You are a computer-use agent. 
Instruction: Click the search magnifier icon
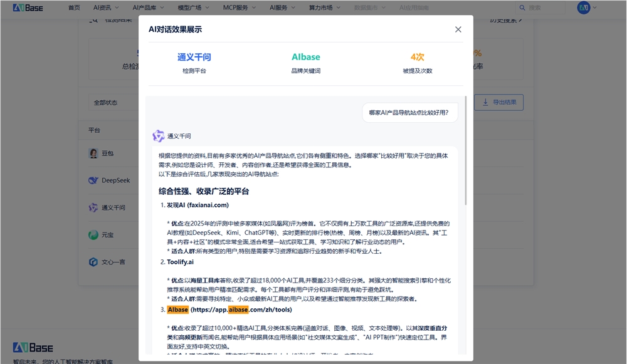522,8
